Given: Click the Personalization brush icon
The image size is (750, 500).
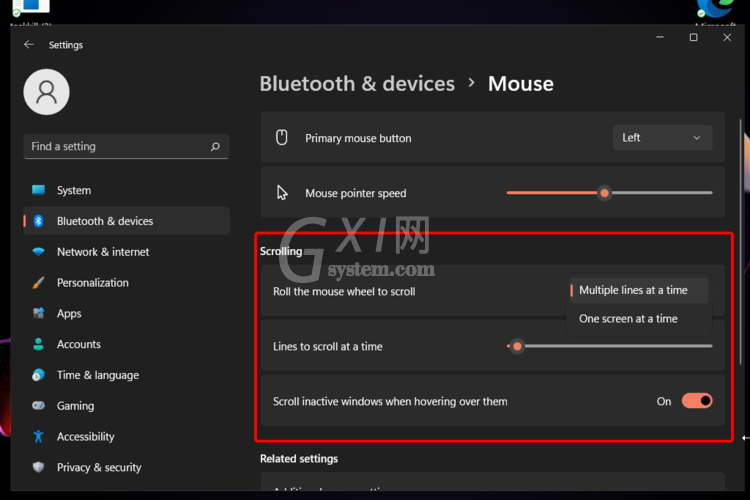Looking at the screenshot, I should point(38,282).
